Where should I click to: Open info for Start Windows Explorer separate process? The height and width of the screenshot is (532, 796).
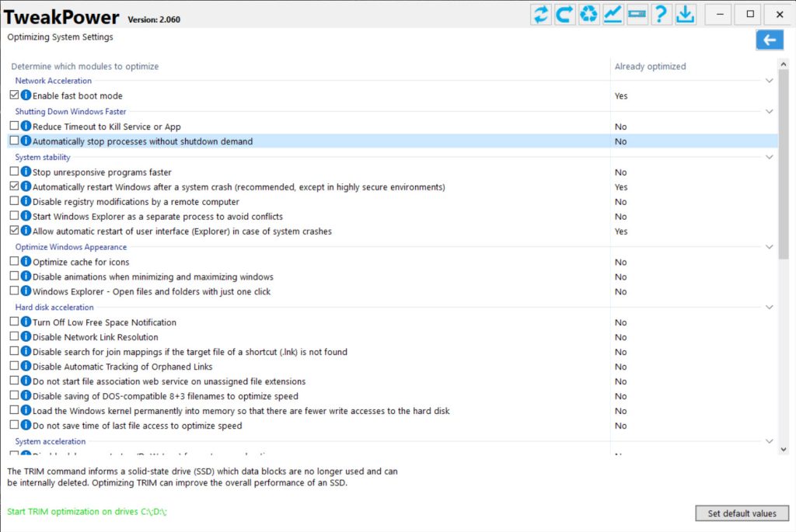tap(26, 216)
